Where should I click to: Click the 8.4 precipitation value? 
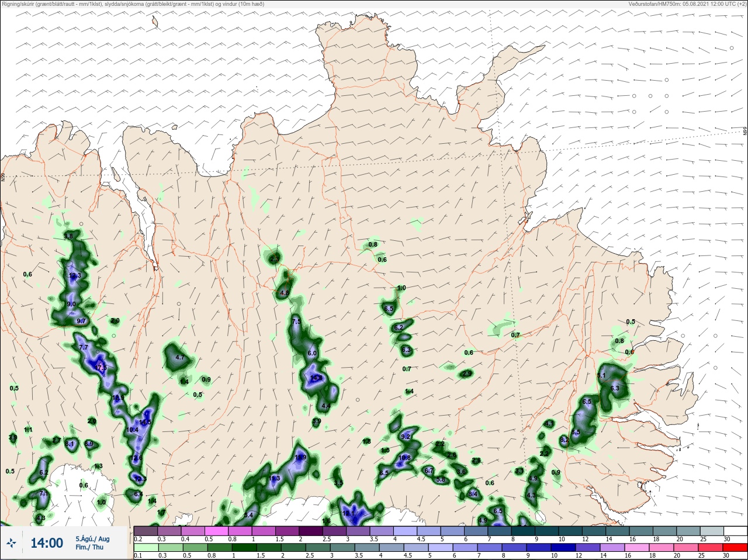click(473, 495)
